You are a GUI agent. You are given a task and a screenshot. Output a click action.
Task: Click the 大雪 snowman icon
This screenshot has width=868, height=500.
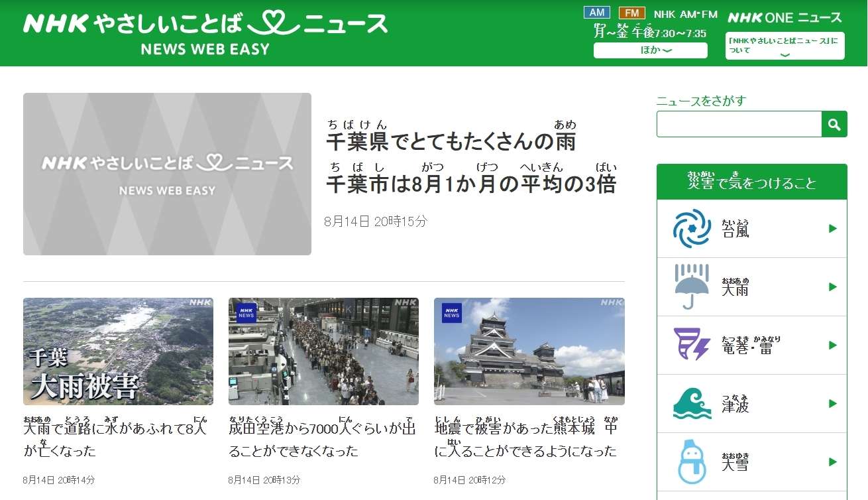[692, 462]
